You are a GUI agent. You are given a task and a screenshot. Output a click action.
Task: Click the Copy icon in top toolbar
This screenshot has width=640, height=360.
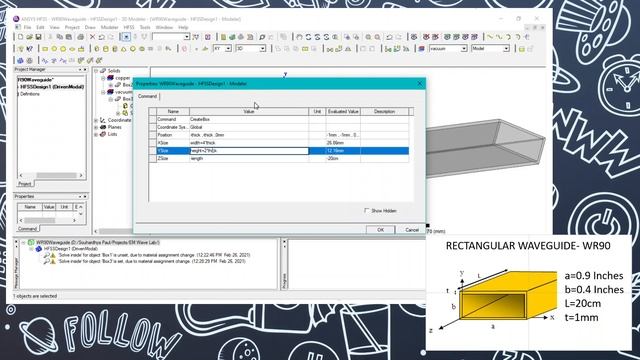(60, 37)
